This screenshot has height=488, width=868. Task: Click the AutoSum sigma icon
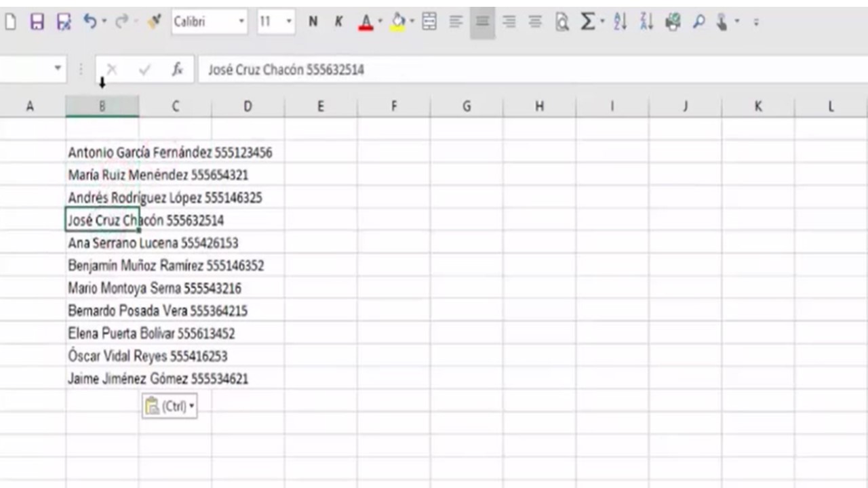pyautogui.click(x=587, y=22)
